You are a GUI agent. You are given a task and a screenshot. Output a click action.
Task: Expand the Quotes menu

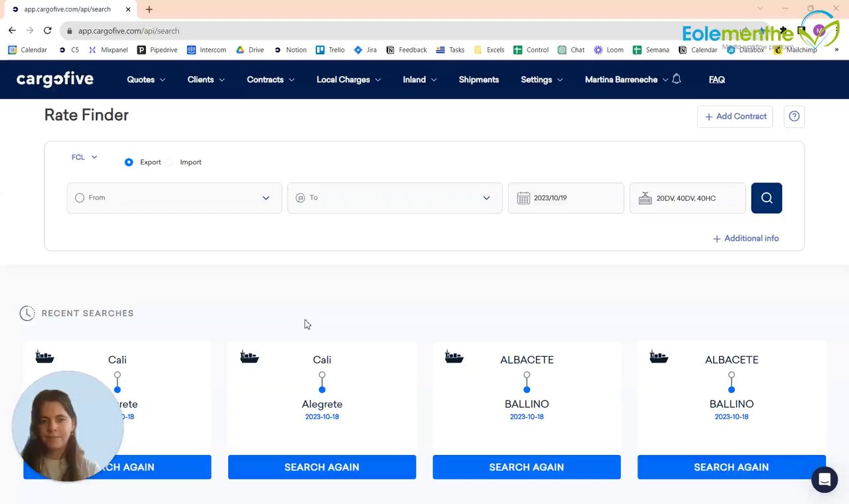(146, 79)
